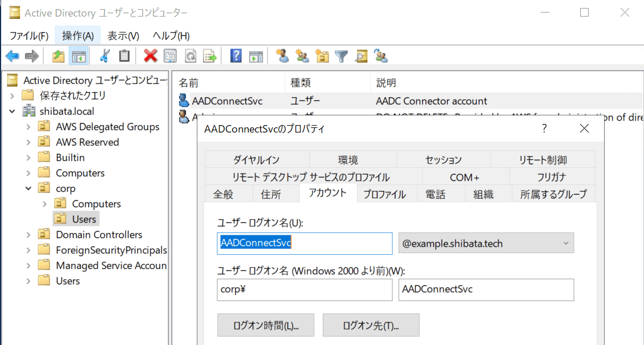The width and height of the screenshot is (644, 345).
Task: Toggle the show/hide console tree icon
Action: point(79,56)
